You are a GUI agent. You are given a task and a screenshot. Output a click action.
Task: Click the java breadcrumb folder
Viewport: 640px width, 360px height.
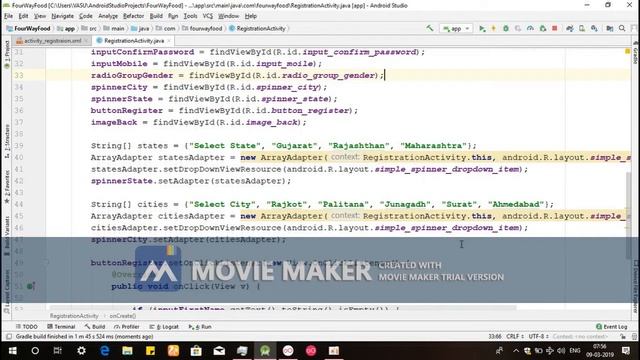pos(140,28)
